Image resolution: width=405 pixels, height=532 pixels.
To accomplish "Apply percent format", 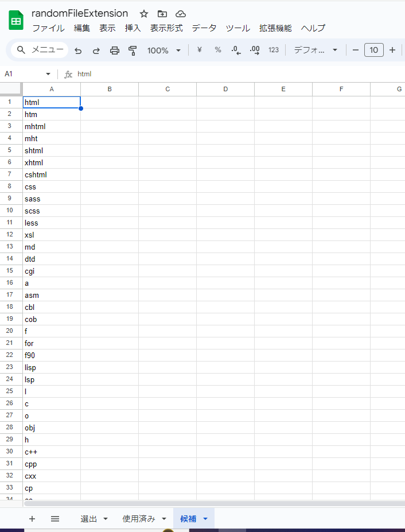I will [x=218, y=50].
